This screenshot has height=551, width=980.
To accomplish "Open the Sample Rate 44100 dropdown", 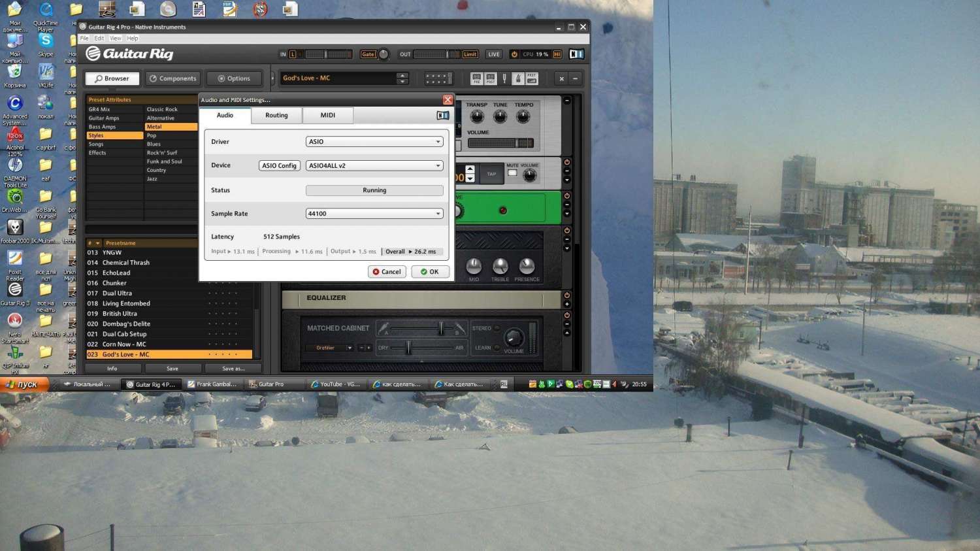I will click(374, 214).
